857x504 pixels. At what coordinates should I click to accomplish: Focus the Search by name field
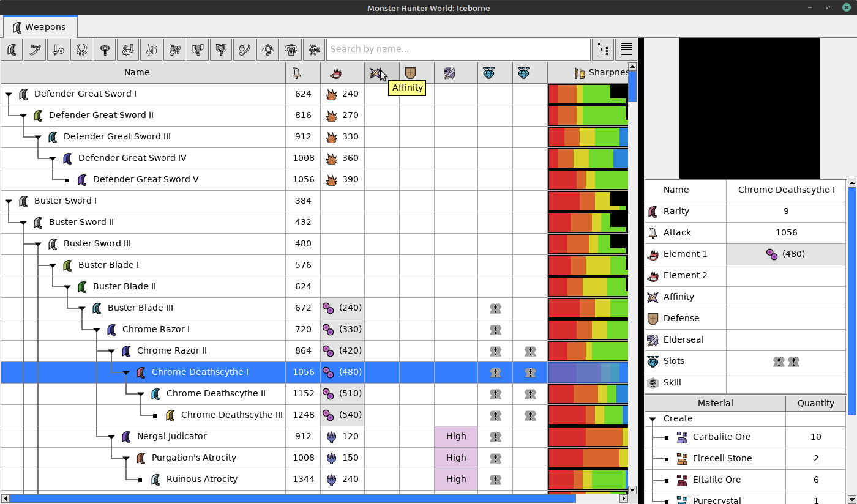[x=458, y=49]
